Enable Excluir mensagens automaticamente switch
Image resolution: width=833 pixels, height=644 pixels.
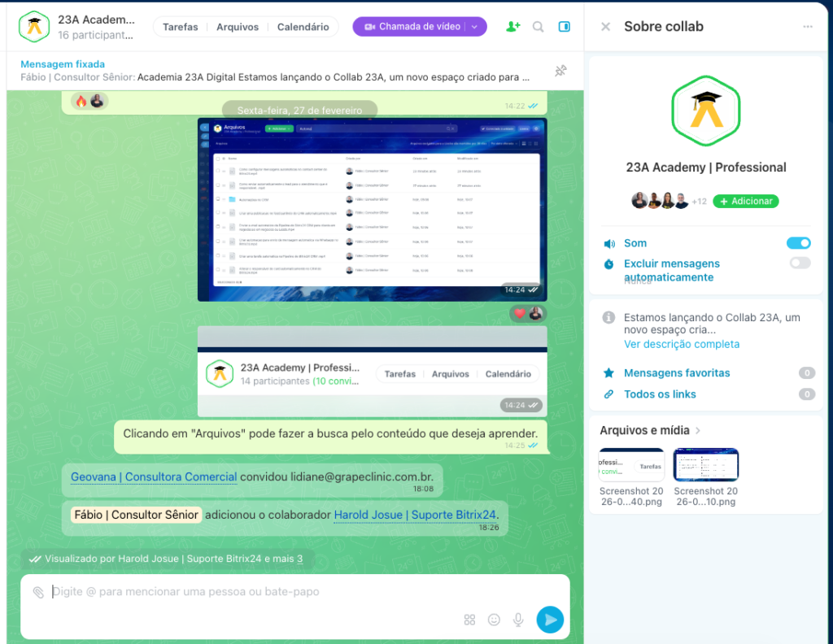[799, 263]
